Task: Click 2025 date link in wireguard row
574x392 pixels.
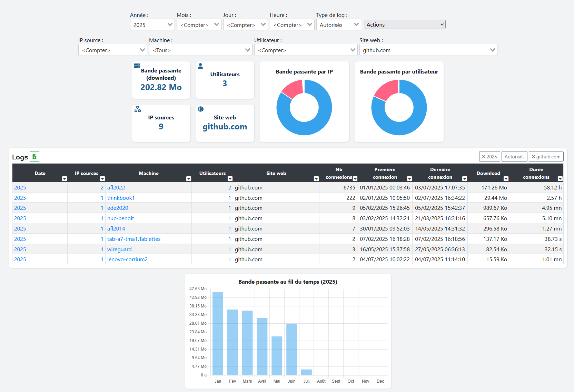Action: [x=20, y=249]
